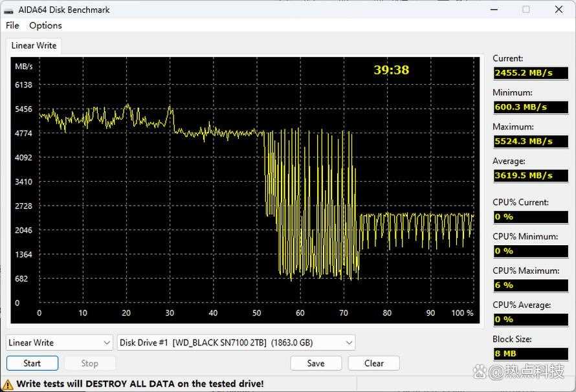Open the File menu
This screenshot has height=392, width=576.
point(12,25)
